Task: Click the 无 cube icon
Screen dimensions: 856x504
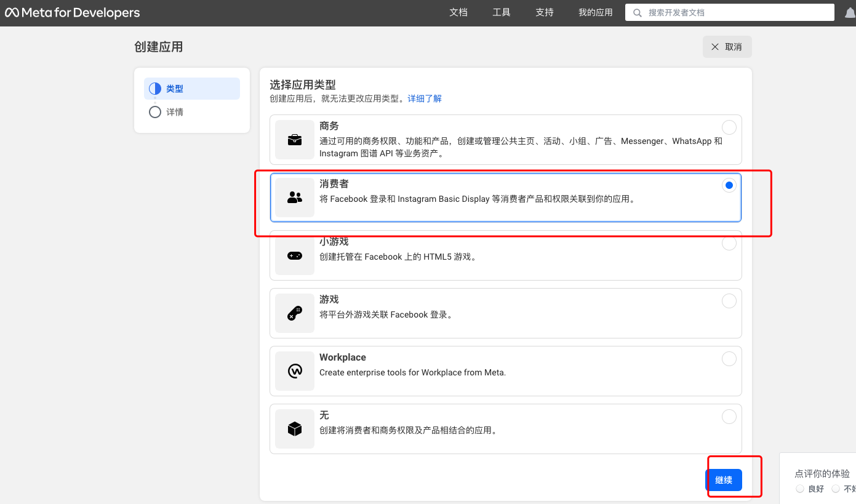Action: pyautogui.click(x=295, y=429)
